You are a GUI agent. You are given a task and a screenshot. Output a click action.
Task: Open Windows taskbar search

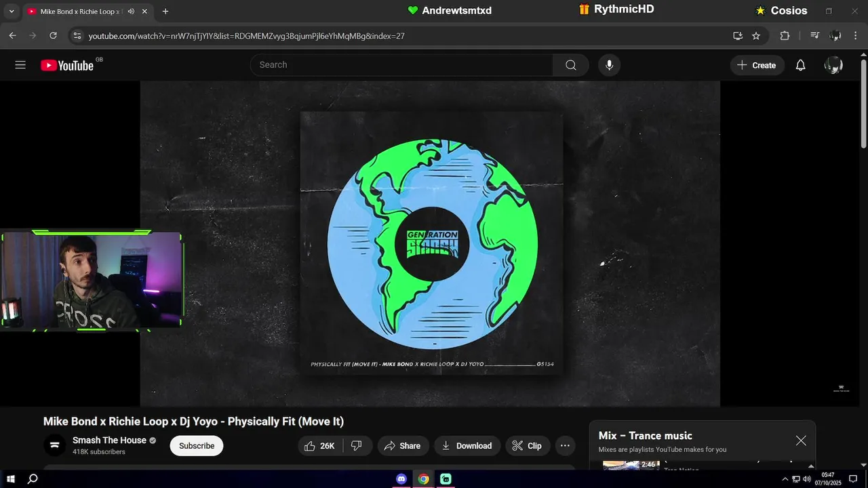(33, 479)
